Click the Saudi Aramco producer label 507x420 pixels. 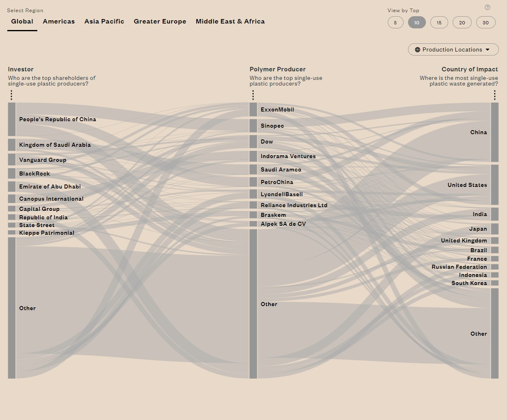point(281,169)
